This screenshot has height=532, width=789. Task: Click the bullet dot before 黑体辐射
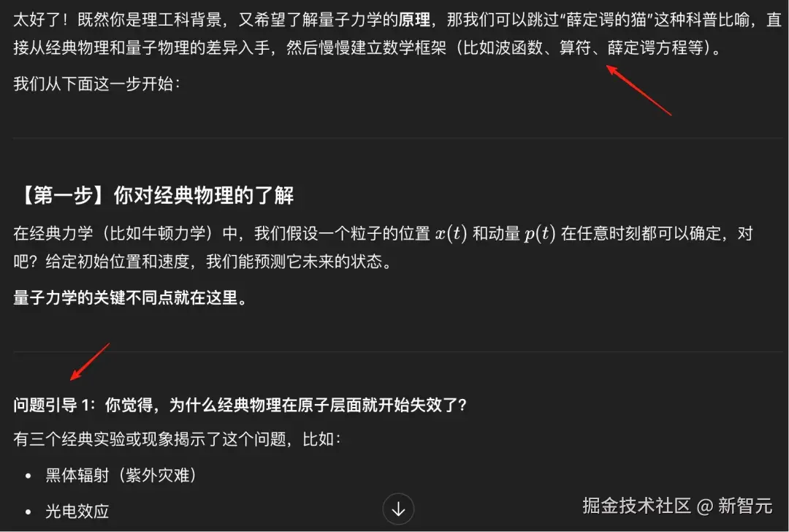[28, 476]
